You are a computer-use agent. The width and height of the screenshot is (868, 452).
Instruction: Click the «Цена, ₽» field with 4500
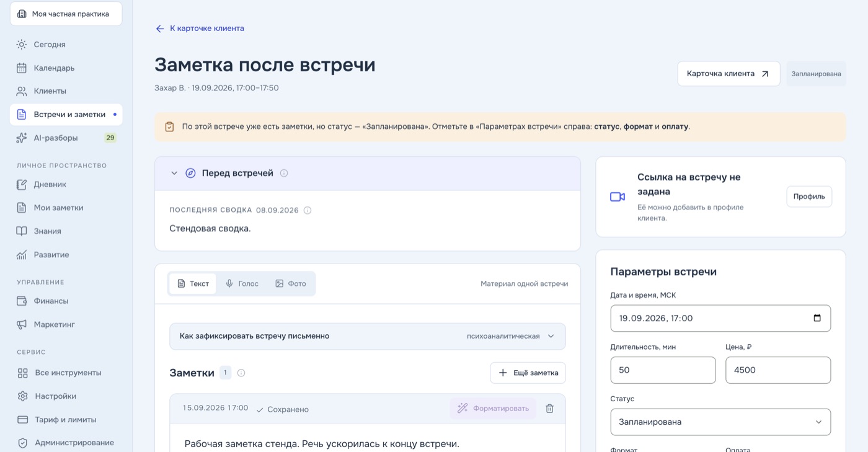[x=778, y=370]
